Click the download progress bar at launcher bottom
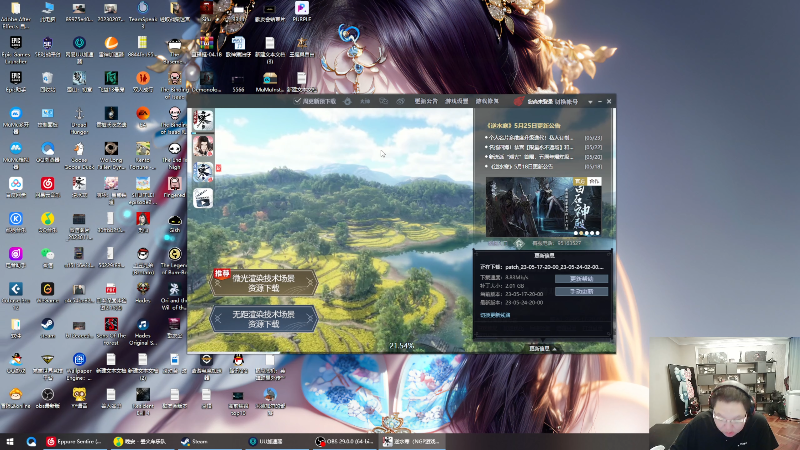 331,352
